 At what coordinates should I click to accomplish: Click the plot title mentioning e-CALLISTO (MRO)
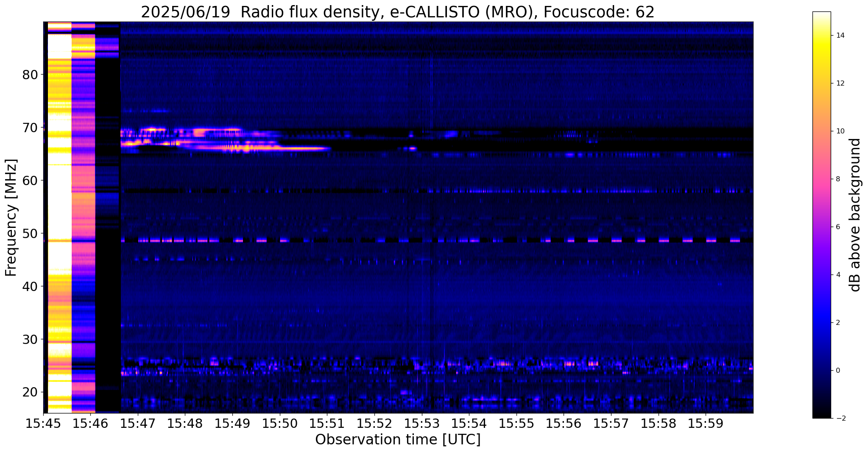[397, 12]
